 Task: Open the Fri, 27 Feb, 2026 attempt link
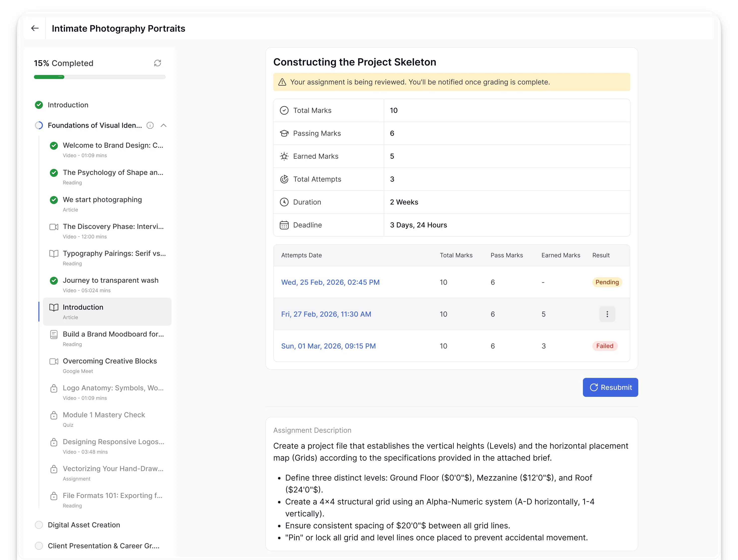tap(326, 314)
